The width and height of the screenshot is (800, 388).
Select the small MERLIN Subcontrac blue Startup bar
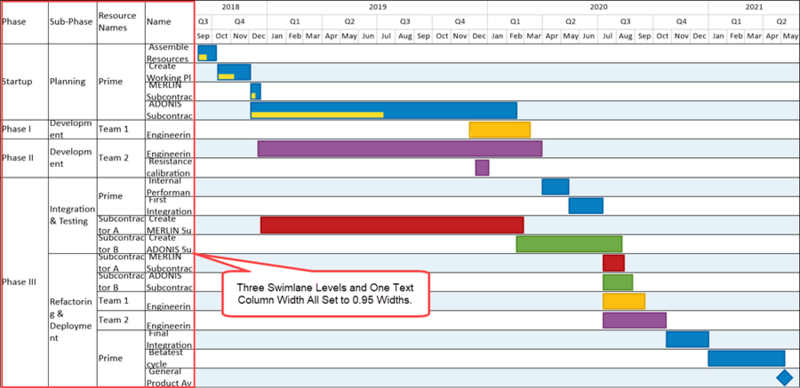point(256,91)
